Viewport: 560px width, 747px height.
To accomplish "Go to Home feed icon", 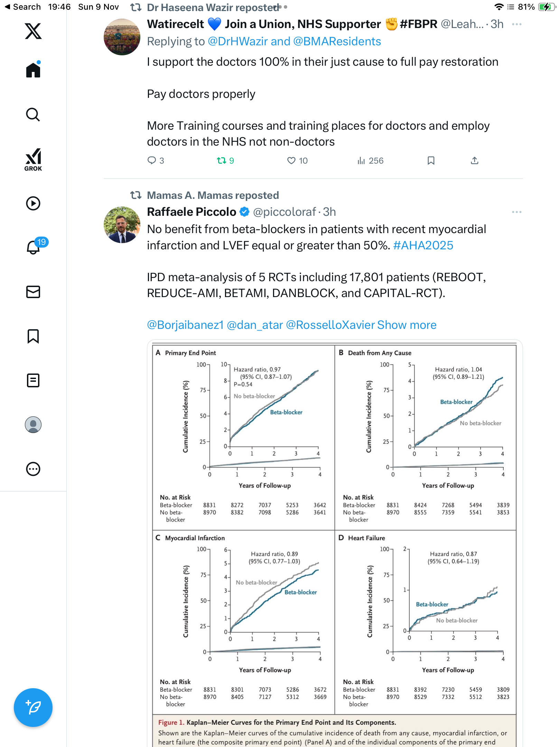I will coord(33,70).
